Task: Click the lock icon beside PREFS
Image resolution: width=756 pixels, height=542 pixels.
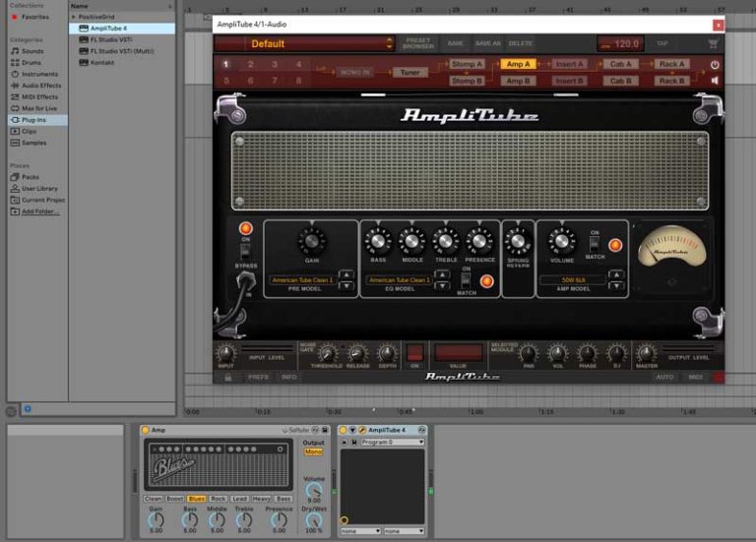Action: pyautogui.click(x=227, y=377)
